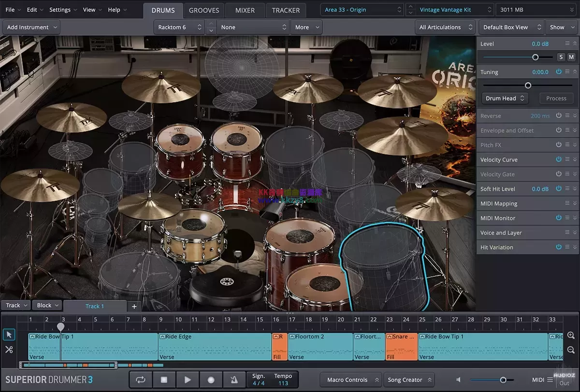Toggle the Hit Variation power switch
The height and width of the screenshot is (392, 580).
pos(559,247)
